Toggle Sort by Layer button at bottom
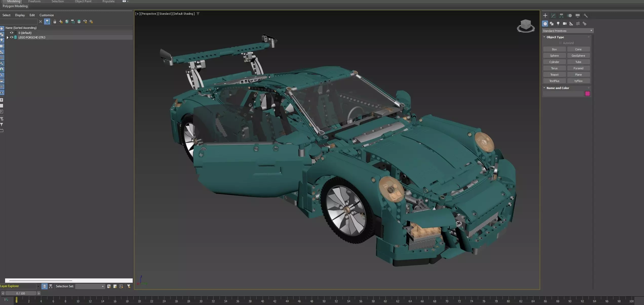Image resolution: width=644 pixels, height=305 pixels. click(45, 286)
